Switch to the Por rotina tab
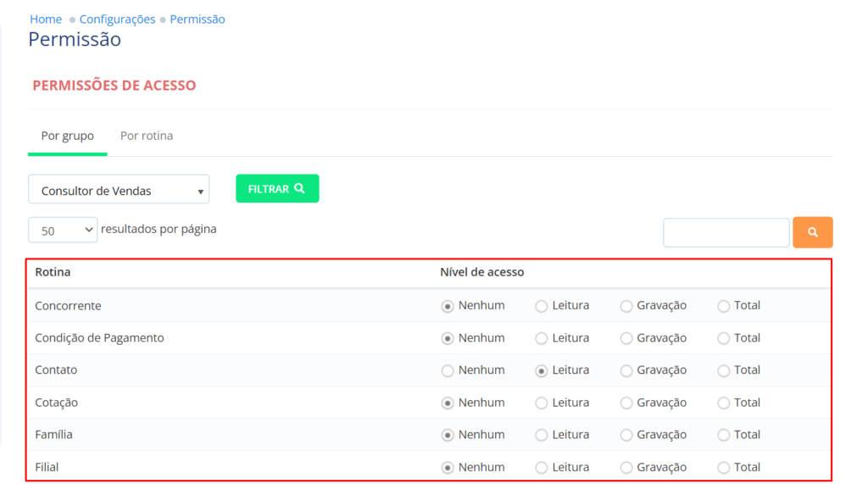The image size is (868, 484). tap(147, 136)
